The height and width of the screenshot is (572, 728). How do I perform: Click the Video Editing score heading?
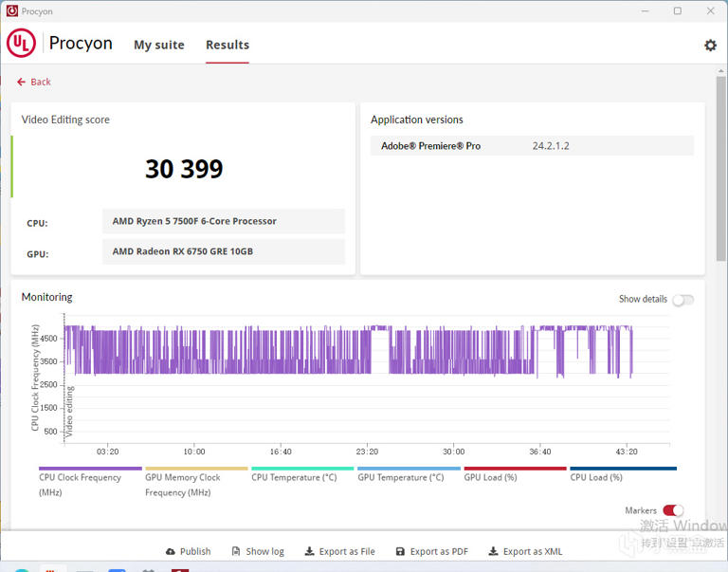(65, 120)
